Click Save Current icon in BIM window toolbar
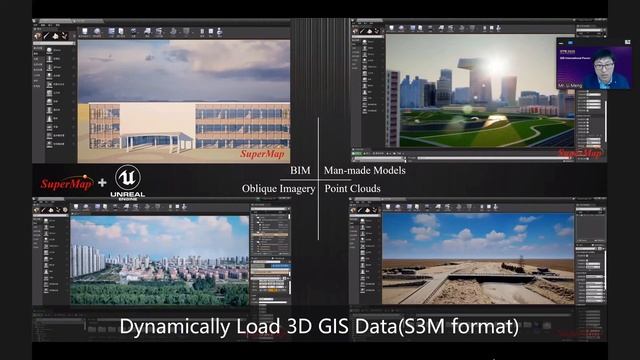The height and width of the screenshot is (360, 640). tap(84, 31)
